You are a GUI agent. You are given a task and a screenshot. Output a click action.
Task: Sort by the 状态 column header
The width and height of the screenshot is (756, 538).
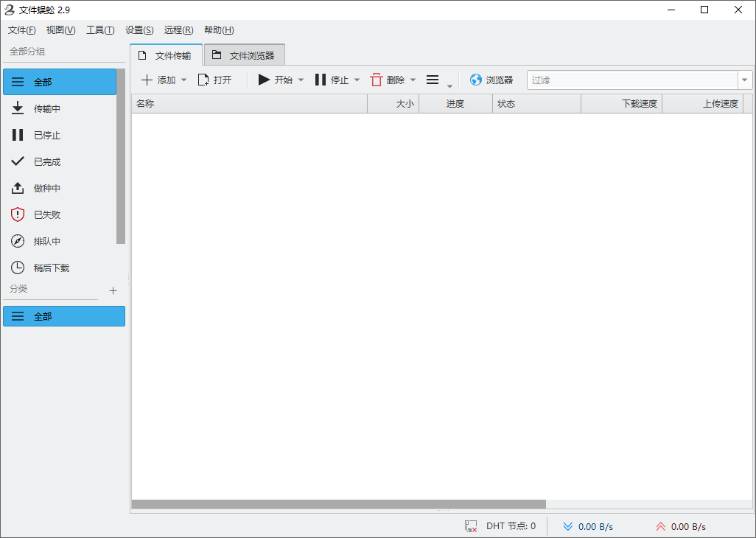[x=536, y=104]
